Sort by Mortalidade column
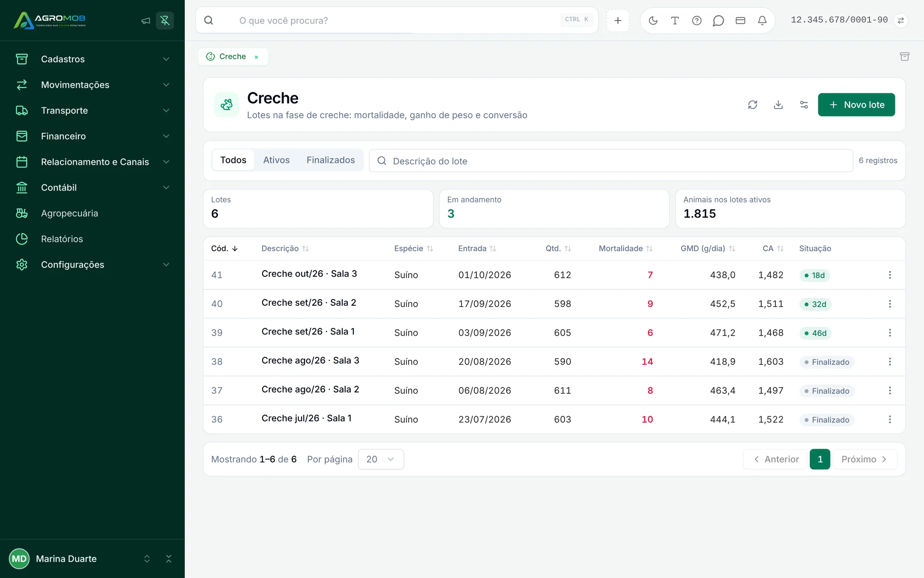 tap(625, 248)
